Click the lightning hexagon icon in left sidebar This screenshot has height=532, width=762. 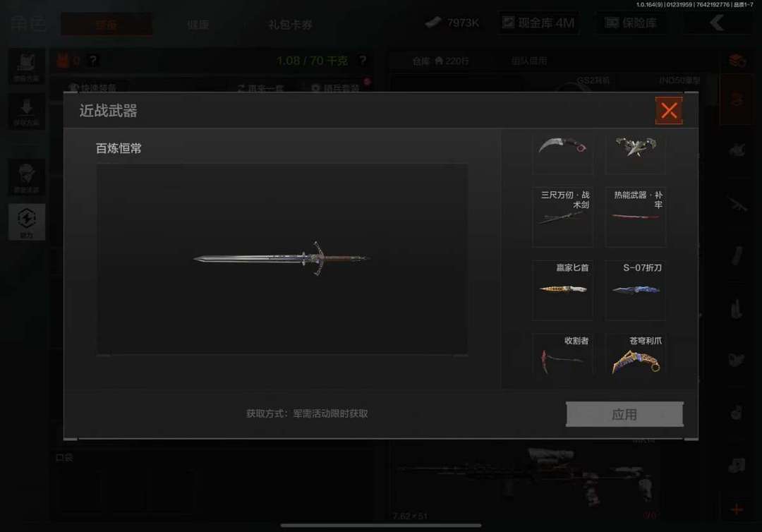pyautogui.click(x=27, y=222)
